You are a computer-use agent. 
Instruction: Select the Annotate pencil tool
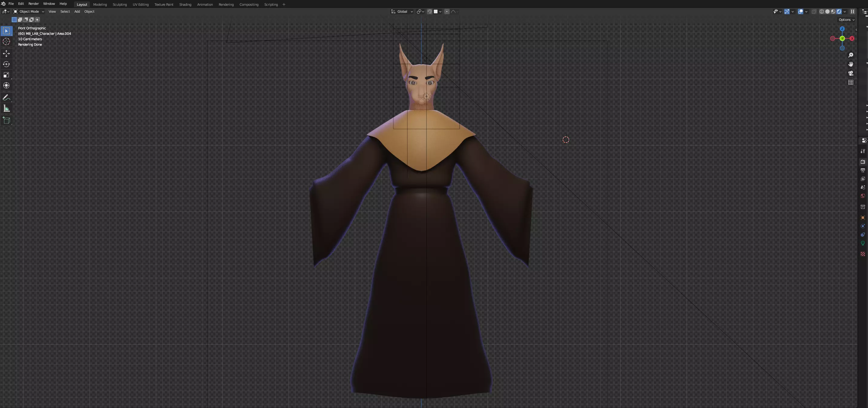click(x=6, y=98)
